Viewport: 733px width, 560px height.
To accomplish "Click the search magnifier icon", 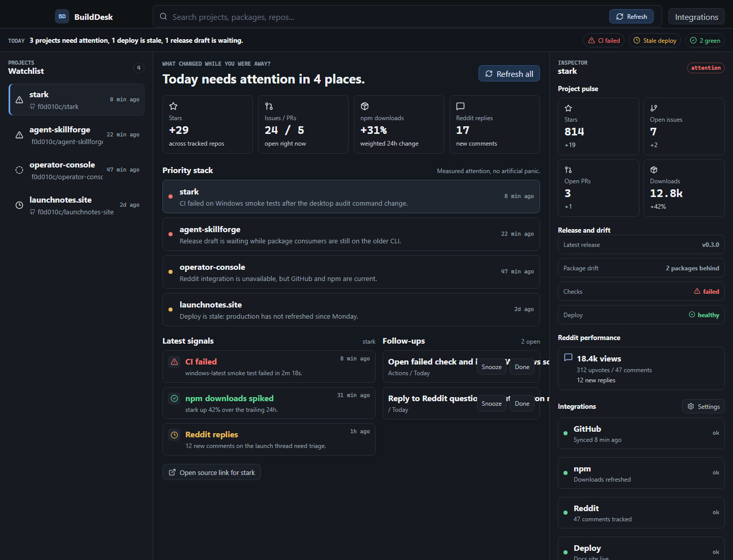I will pos(163,17).
